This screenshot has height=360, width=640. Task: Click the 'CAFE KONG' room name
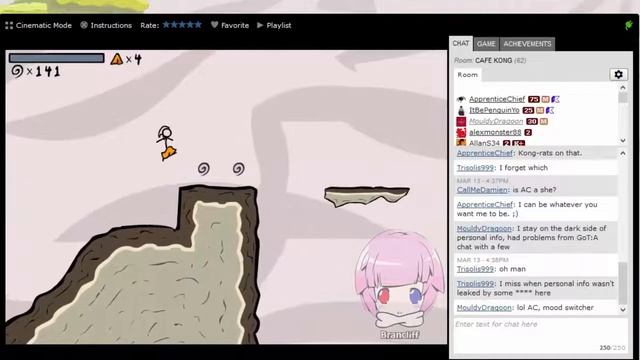493,60
